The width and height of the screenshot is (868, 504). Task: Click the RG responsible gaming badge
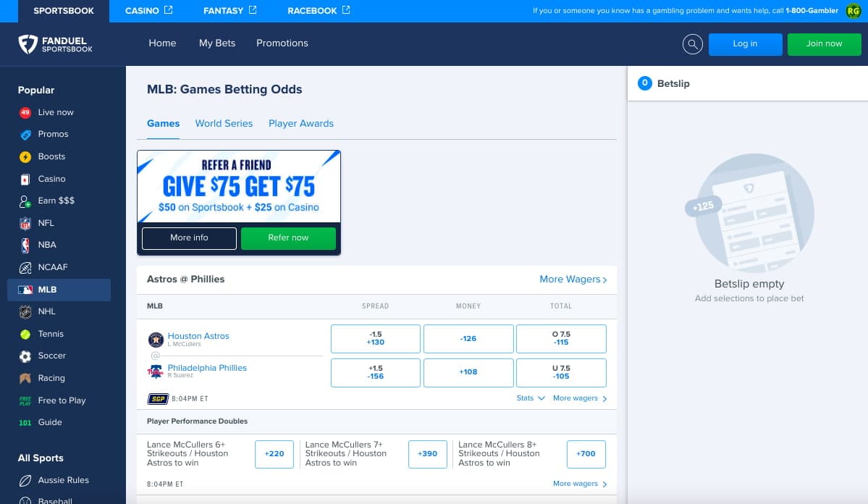pyautogui.click(x=853, y=11)
